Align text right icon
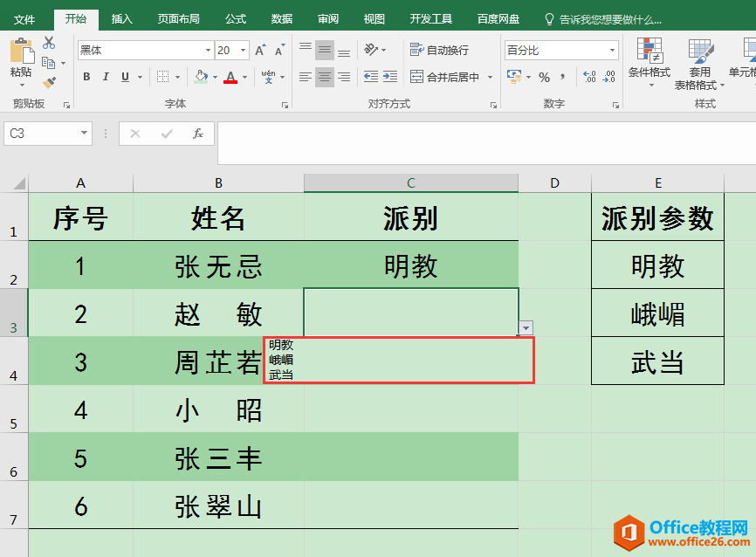This screenshot has height=557, width=756. point(344,77)
